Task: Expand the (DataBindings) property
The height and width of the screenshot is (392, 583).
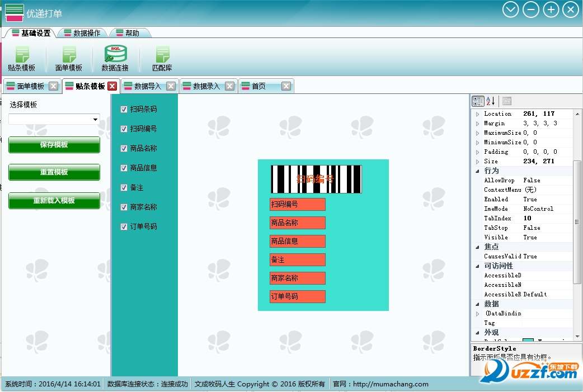Action: [x=478, y=314]
